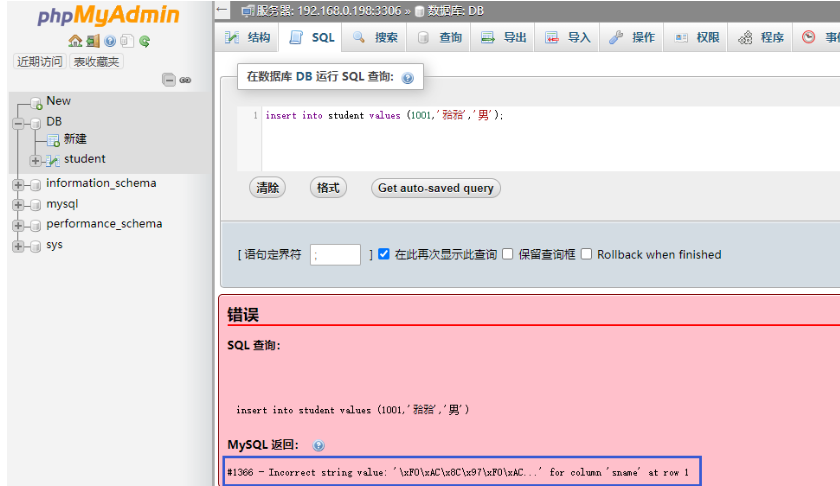Select 新建 under DB
This screenshot has height=486, width=840.
tap(75, 139)
